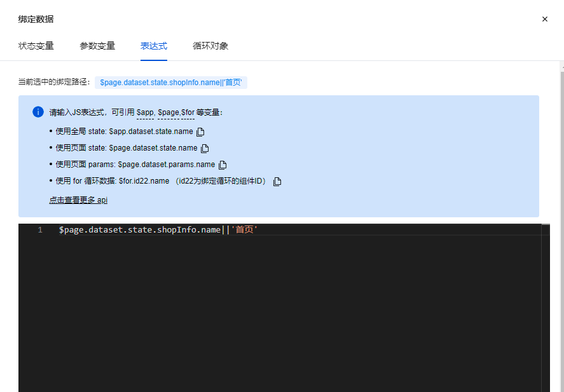Copy the page params snippet
564x392 pixels.
pos(223,165)
